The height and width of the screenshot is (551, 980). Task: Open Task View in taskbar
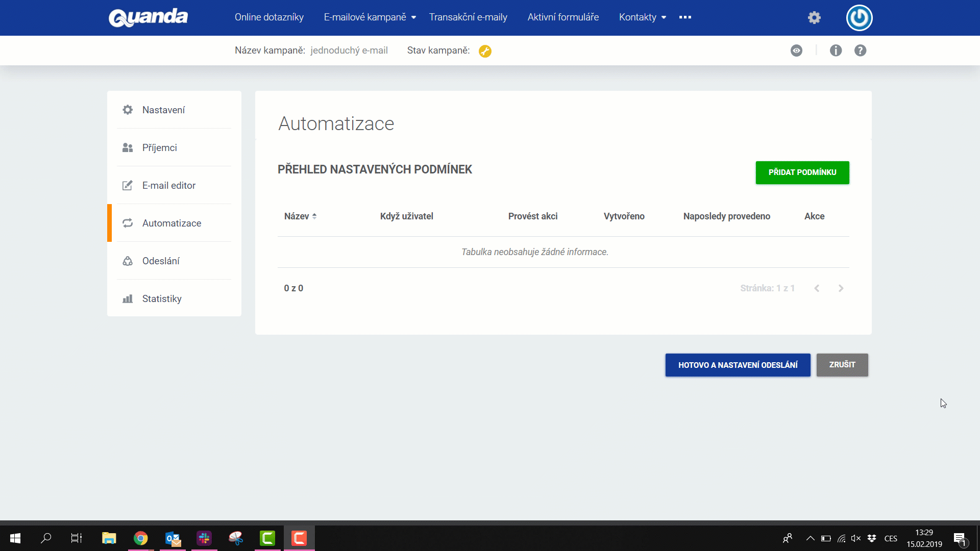77,538
